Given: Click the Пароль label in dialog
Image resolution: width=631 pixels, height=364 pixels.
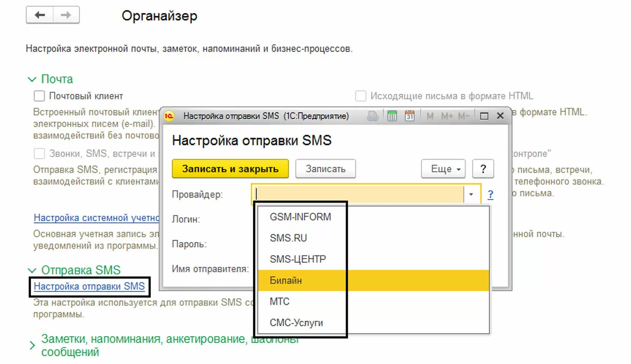Looking at the screenshot, I should point(189,244).
